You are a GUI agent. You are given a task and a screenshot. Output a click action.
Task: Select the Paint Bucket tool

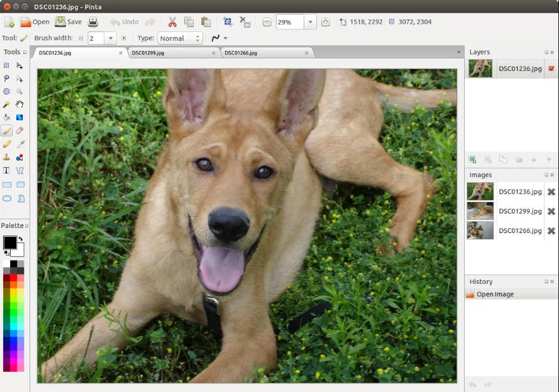click(x=7, y=117)
